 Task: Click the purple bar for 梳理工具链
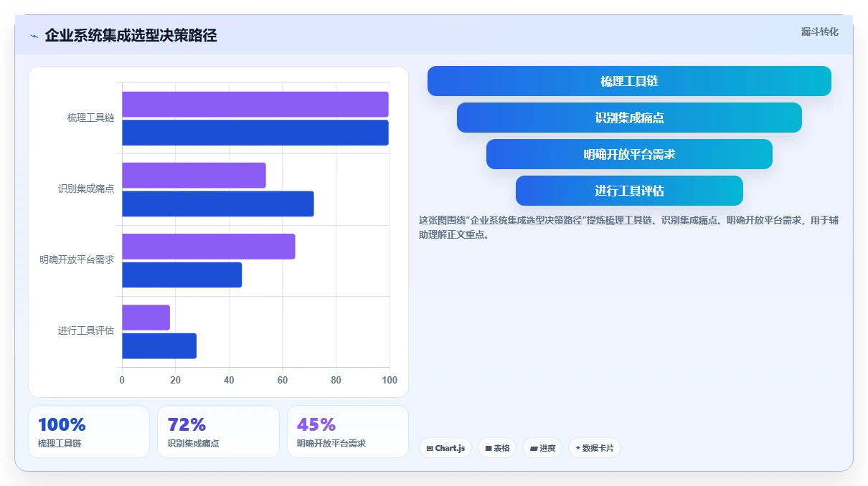pyautogui.click(x=255, y=105)
